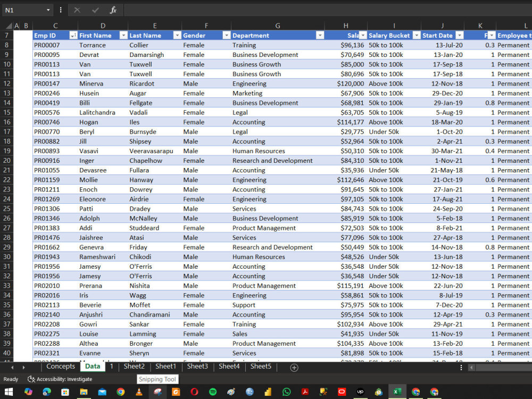Click the Accessibility Investigate status icon
Image resolution: width=532 pixels, height=399 pixels.
pos(31,379)
